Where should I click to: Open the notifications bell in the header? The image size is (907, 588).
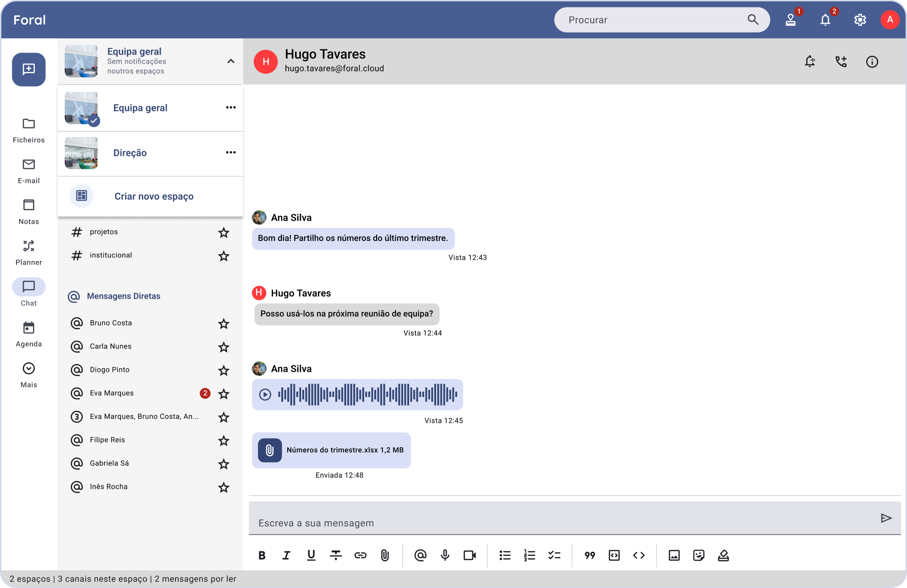tap(825, 20)
